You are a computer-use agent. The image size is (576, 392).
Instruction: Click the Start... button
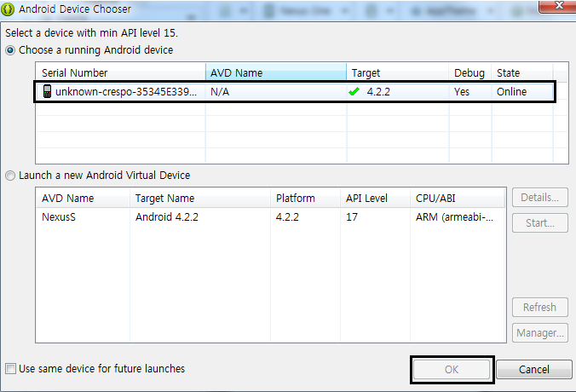pyautogui.click(x=540, y=223)
